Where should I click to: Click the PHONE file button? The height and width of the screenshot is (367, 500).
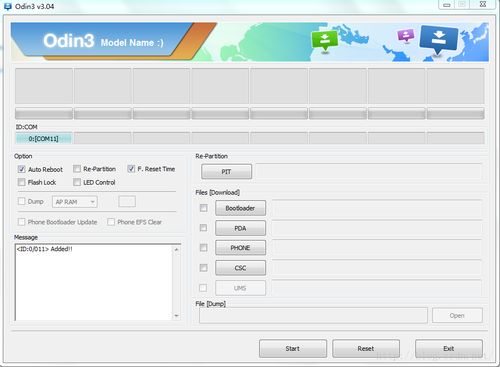tap(240, 248)
